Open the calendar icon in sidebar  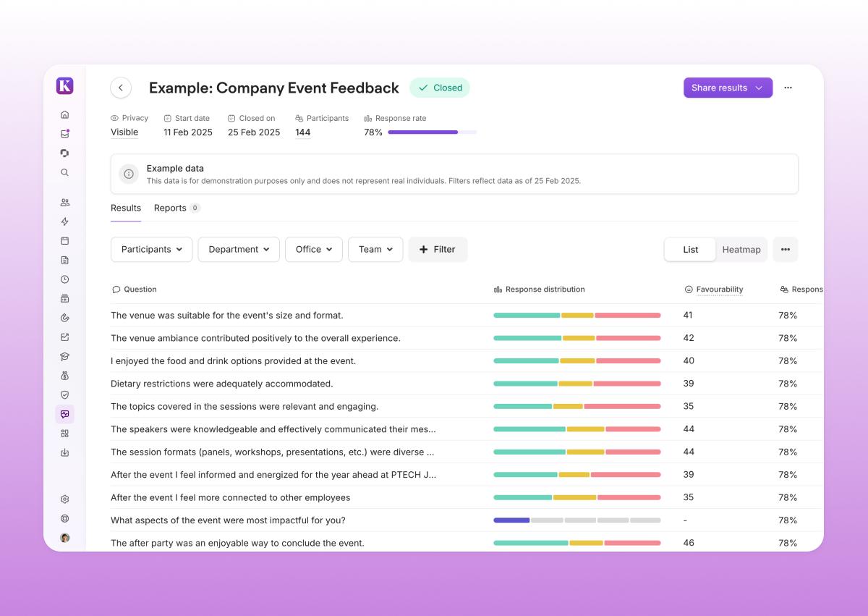(x=64, y=241)
